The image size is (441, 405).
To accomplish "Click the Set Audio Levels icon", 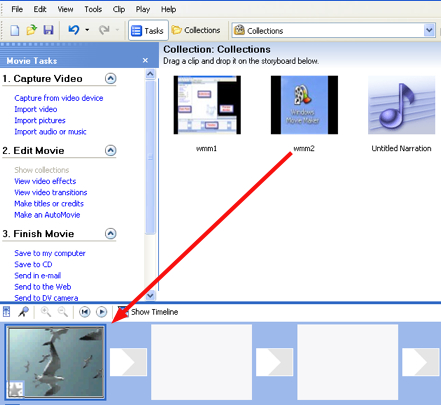I will coord(6,312).
